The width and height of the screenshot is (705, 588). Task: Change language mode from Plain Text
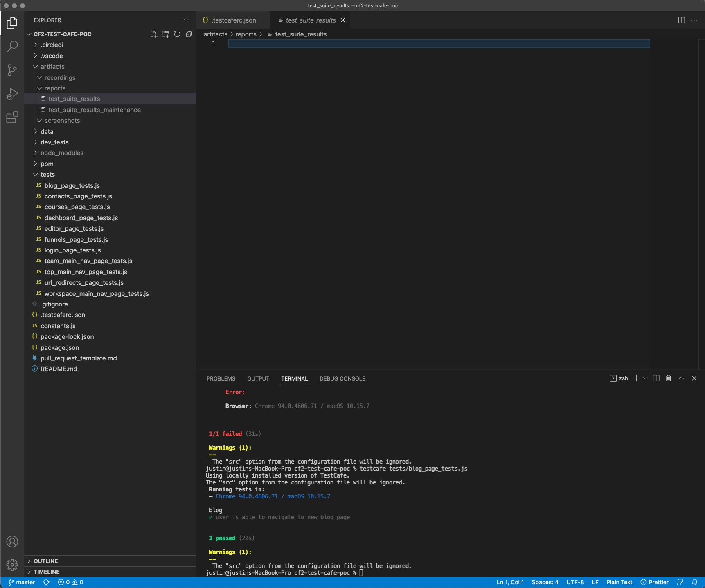[619, 582]
